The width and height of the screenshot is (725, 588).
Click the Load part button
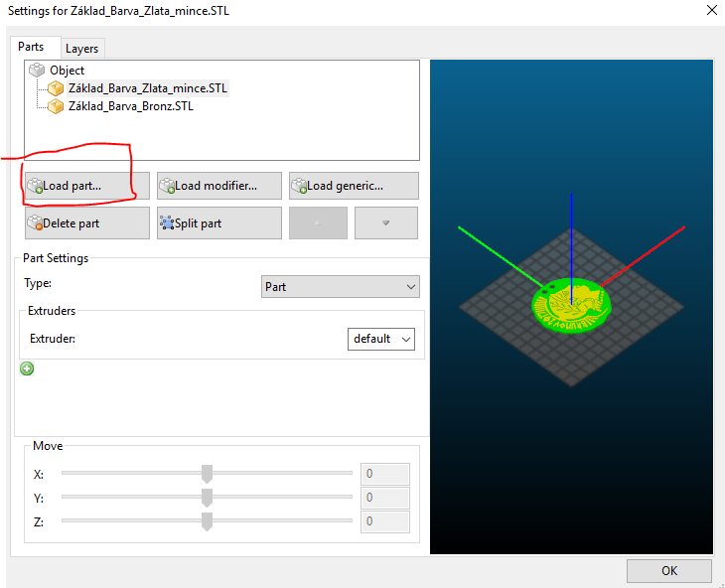[86, 186]
